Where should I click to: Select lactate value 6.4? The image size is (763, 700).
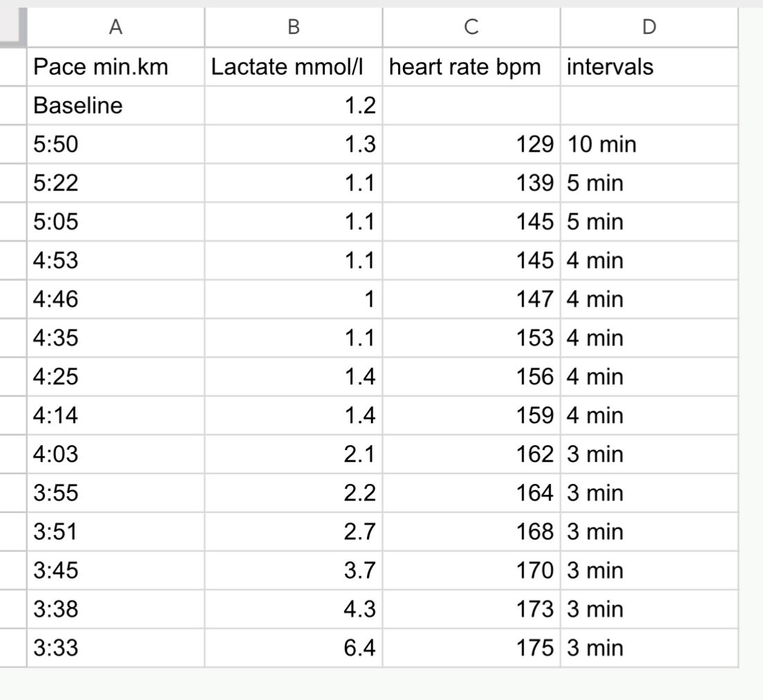(294, 648)
